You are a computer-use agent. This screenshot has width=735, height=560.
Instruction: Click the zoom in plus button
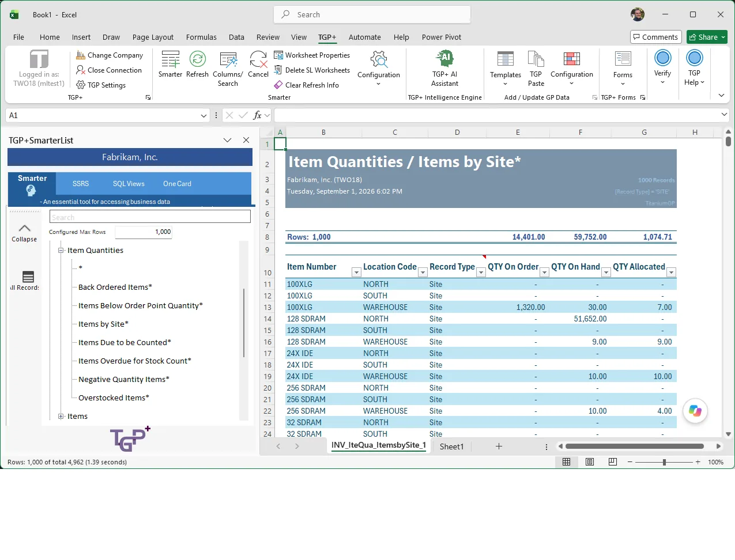click(x=698, y=462)
